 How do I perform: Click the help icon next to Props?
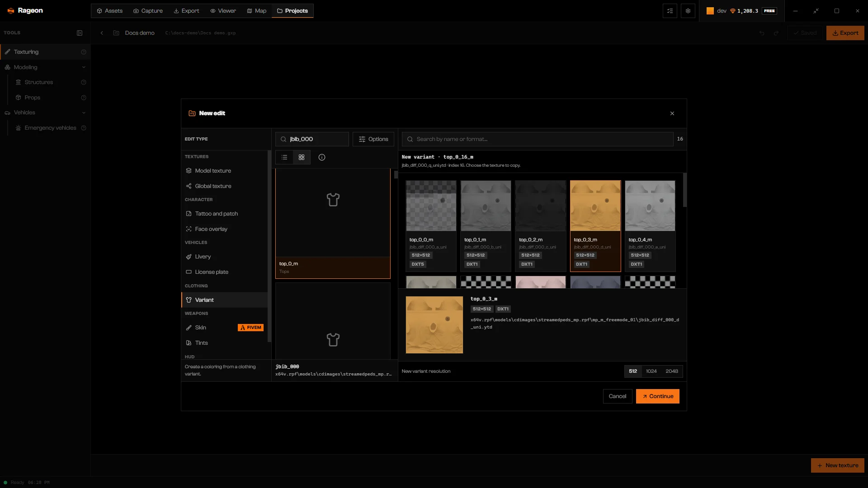pyautogui.click(x=84, y=98)
